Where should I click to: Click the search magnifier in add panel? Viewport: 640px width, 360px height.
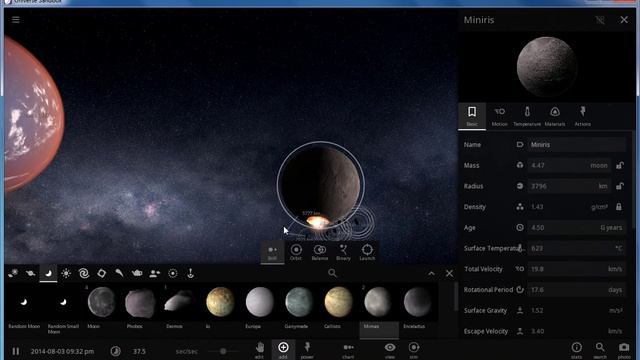click(332, 273)
